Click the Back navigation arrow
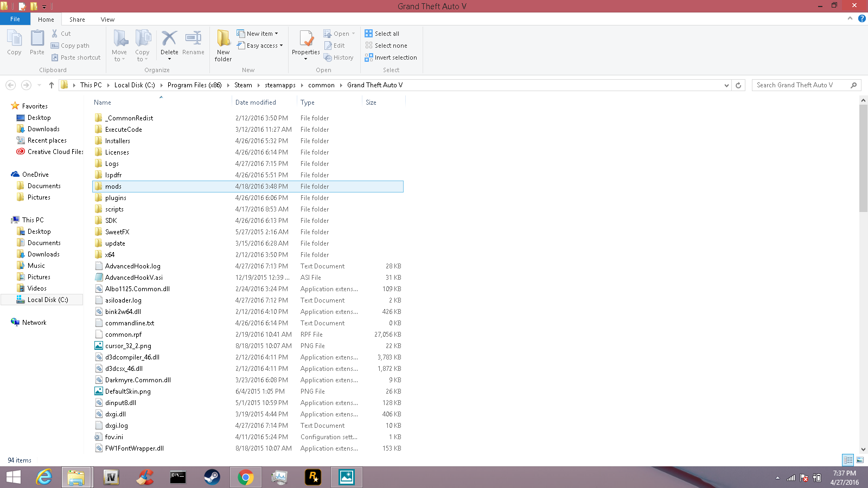 pos(10,85)
